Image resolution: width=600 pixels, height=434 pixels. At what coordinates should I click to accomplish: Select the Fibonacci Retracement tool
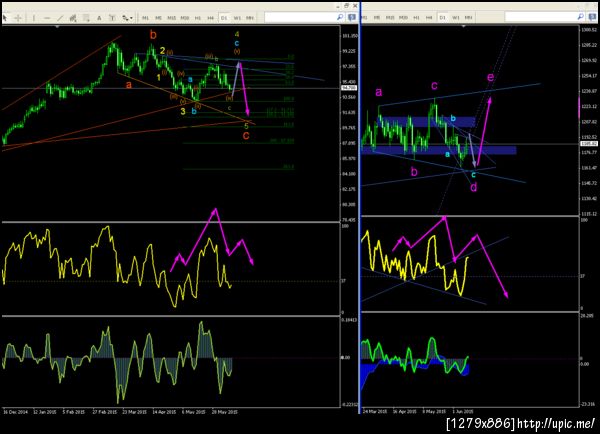86,18
